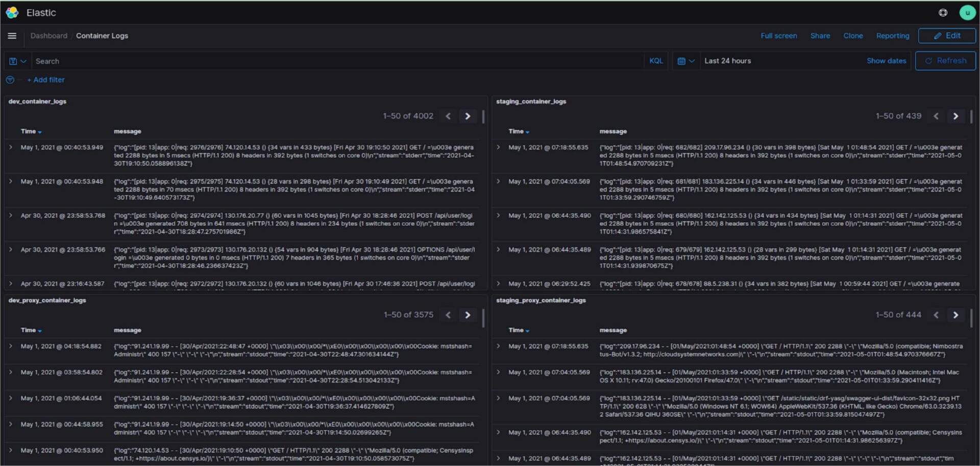This screenshot has height=466, width=980.
Task: Click inside the Search input field
Action: click(x=204, y=61)
